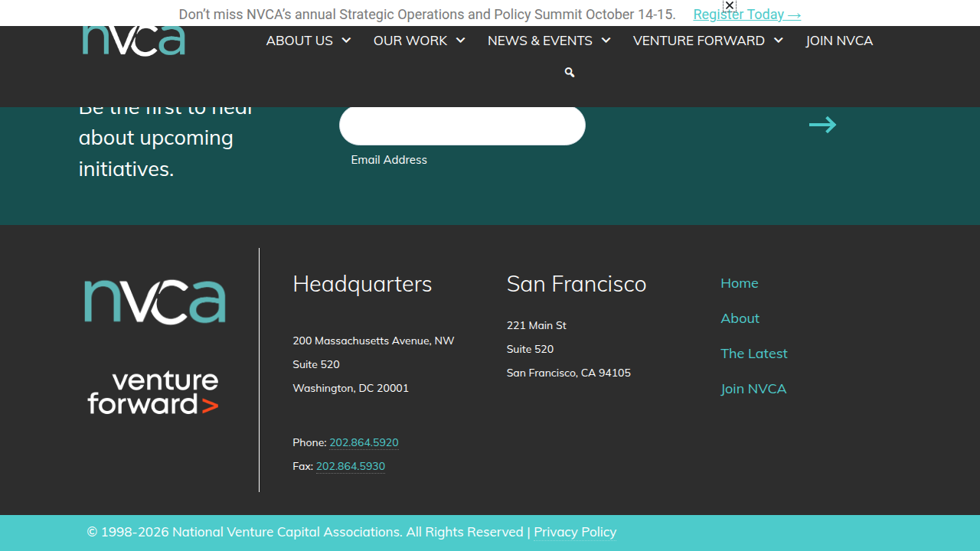
Task: Open the footer About link
Action: (x=740, y=318)
